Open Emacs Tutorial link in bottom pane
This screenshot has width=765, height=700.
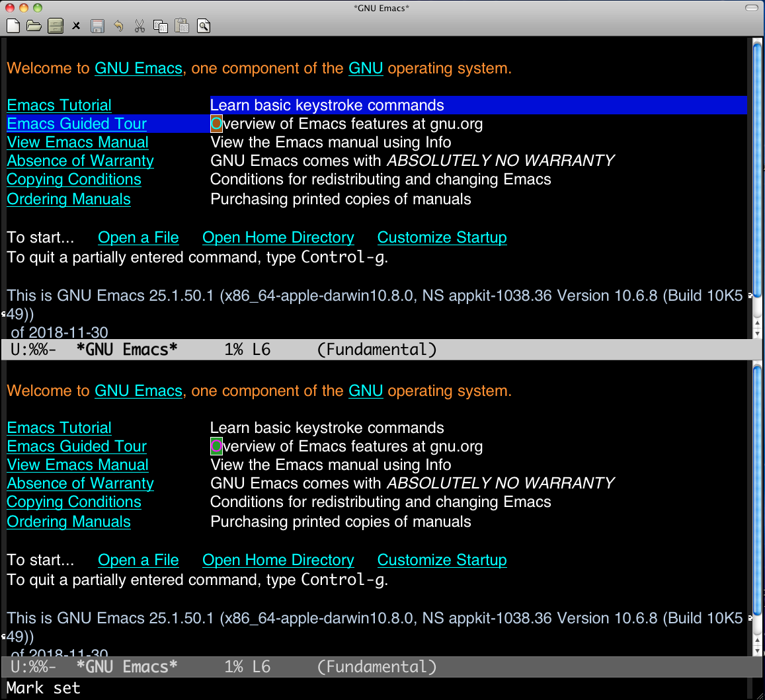pos(59,428)
